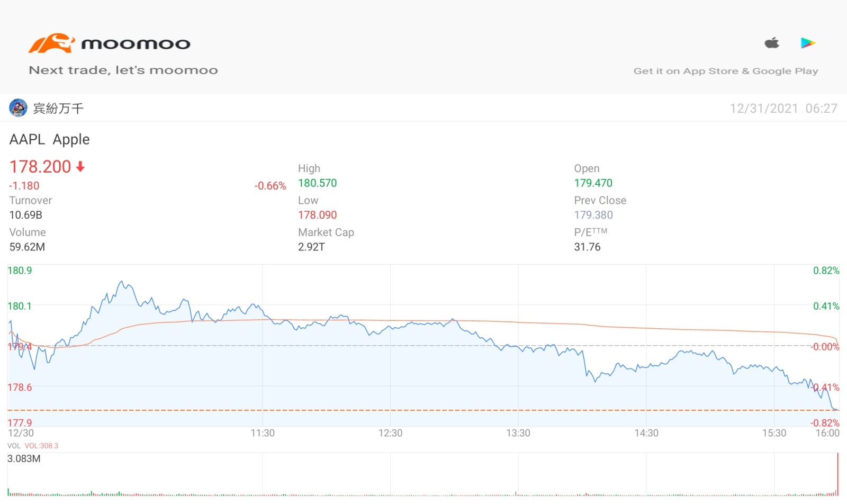Click the 12:30 time axis marker

(x=390, y=433)
